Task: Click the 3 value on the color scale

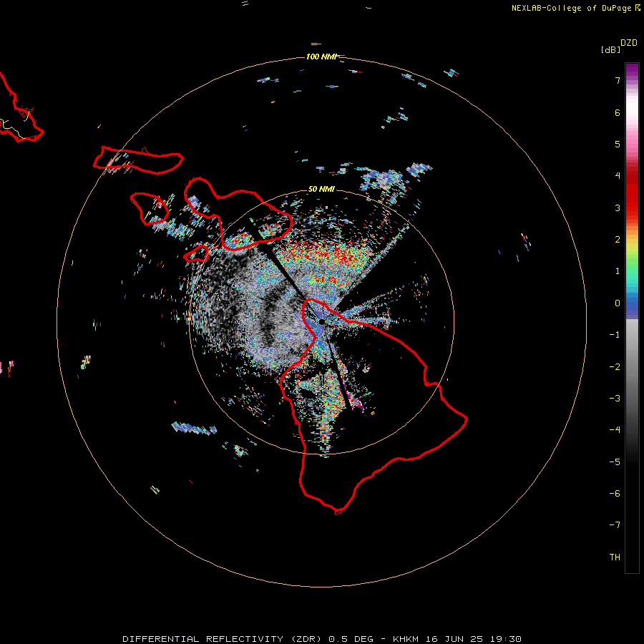Action: point(618,208)
